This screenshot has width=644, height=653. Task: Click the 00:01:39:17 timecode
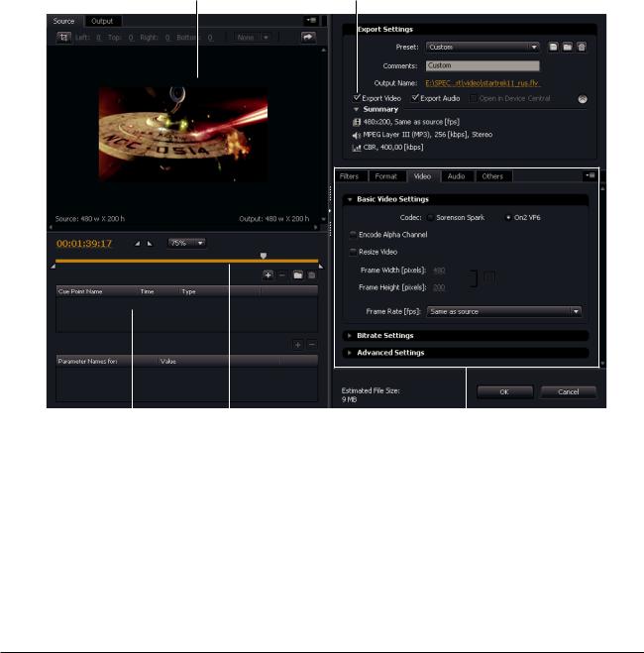pos(84,243)
